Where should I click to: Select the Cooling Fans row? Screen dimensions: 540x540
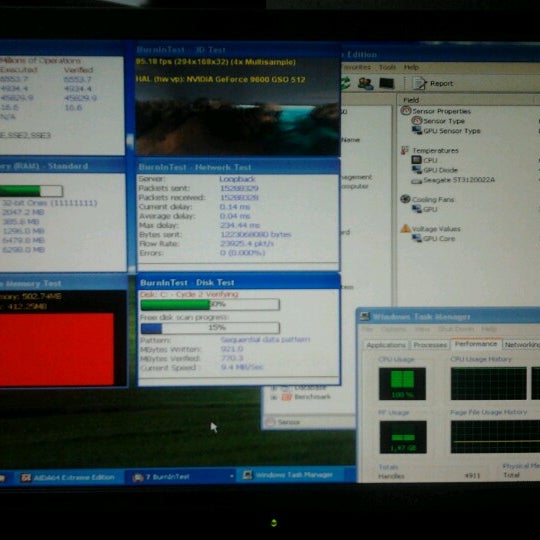pyautogui.click(x=427, y=199)
